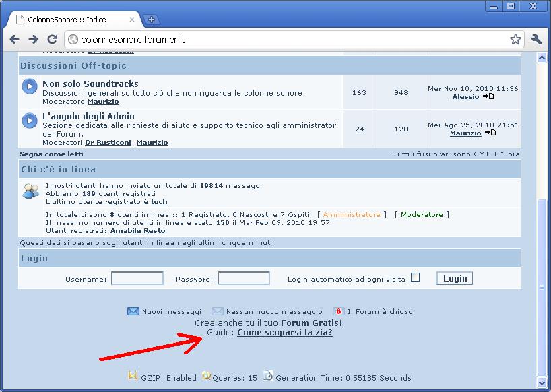Open the Forum Gratis link
This screenshot has width=551, height=392.
click(310, 323)
